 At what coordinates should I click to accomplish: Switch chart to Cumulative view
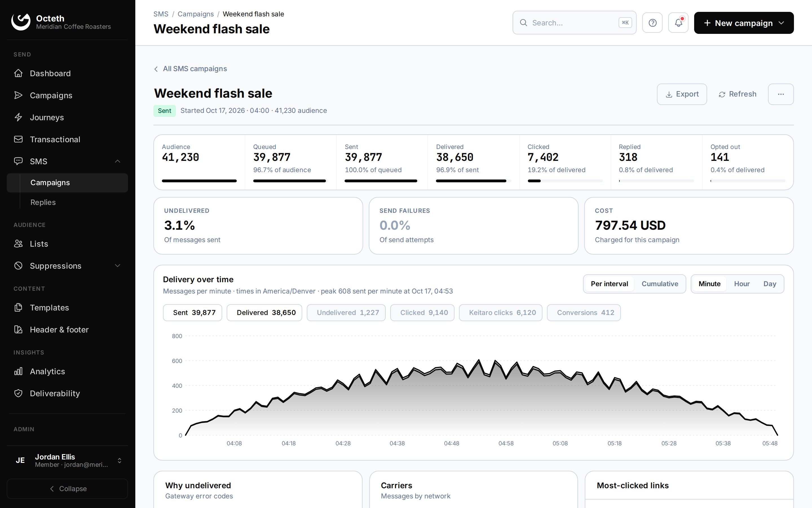660,284
